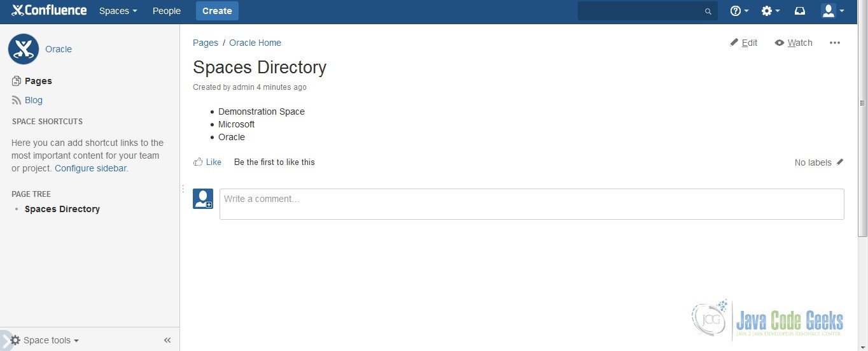Image resolution: width=868 pixels, height=351 pixels.
Task: Focus the header search field
Action: 647,11
